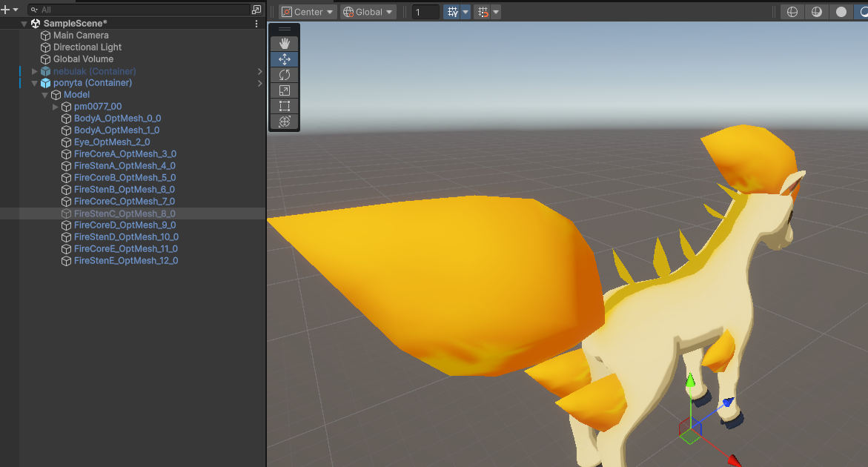Screen dimensions: 868x467
Task: Select the Global Volume cube icon
Action: (x=45, y=59)
